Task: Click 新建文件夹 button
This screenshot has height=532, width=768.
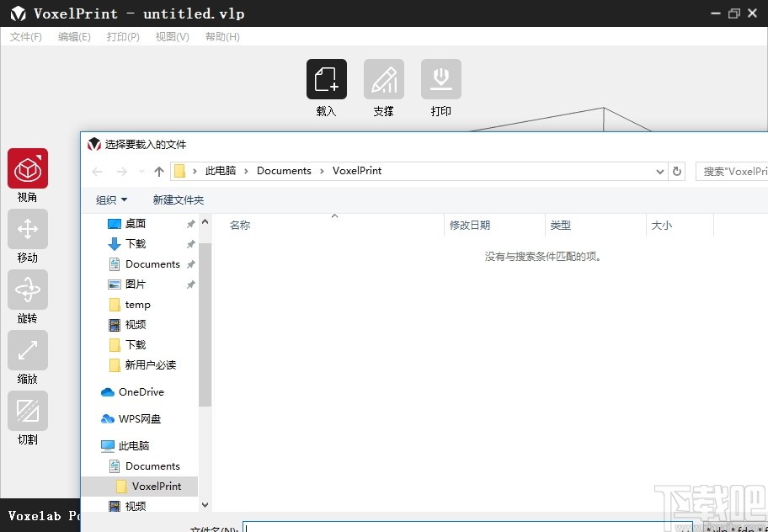Action: click(179, 199)
